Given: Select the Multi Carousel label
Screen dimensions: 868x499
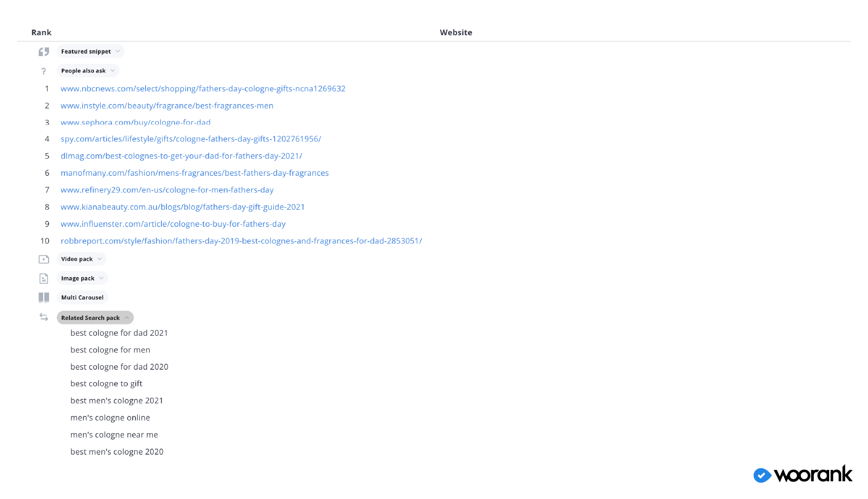Looking at the screenshot, I should 82,297.
